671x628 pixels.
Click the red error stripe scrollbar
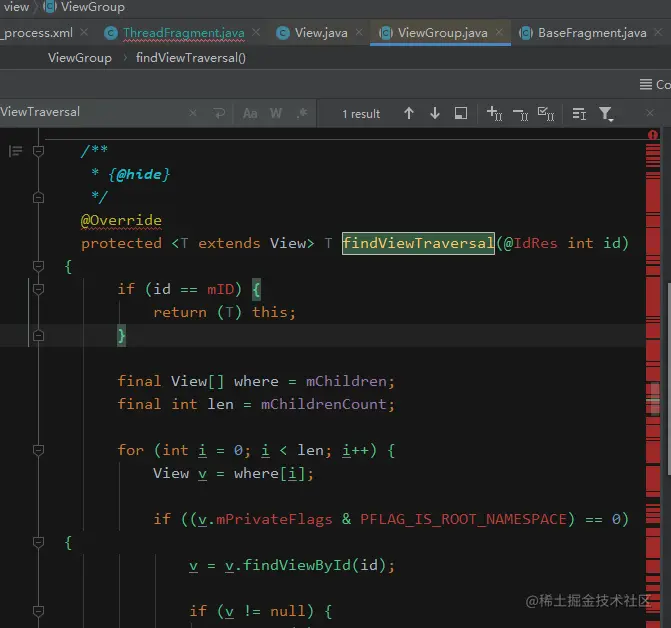coord(652,300)
